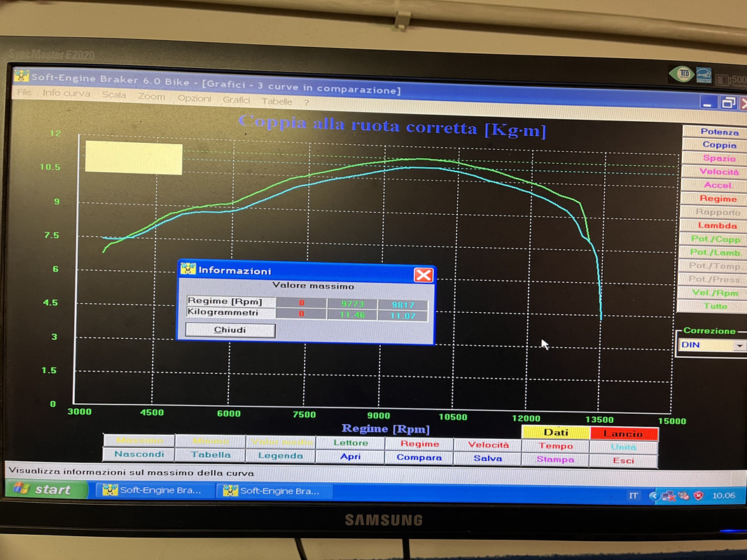Click the Compara button
The height and width of the screenshot is (560, 747).
(x=419, y=458)
